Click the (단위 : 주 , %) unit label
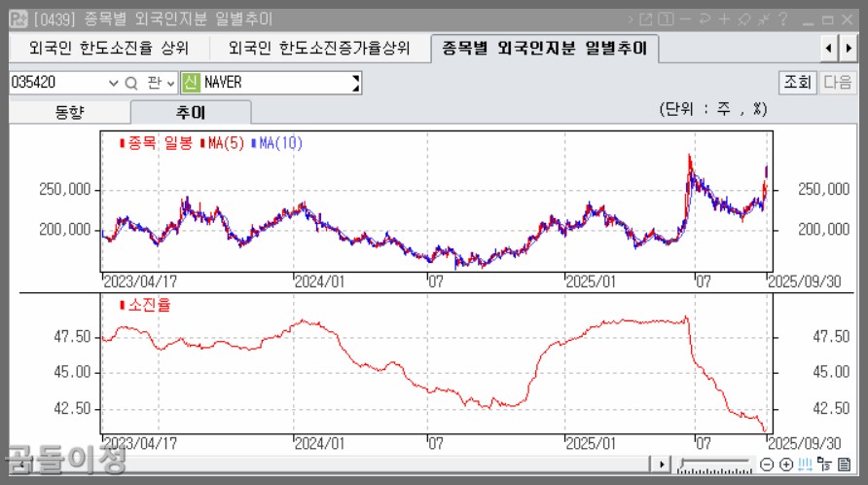This screenshot has height=485, width=868. 713,109
